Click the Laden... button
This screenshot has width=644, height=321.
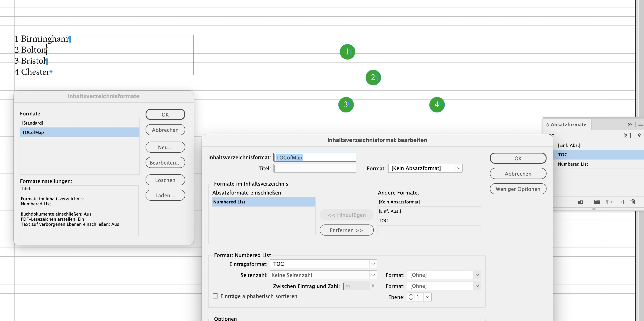pos(165,195)
